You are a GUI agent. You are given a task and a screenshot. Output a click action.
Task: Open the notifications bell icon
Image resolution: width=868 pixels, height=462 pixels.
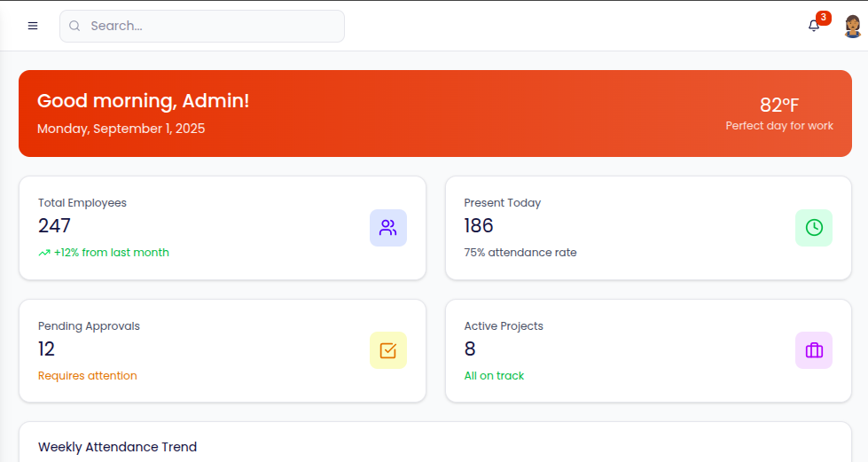point(813,26)
